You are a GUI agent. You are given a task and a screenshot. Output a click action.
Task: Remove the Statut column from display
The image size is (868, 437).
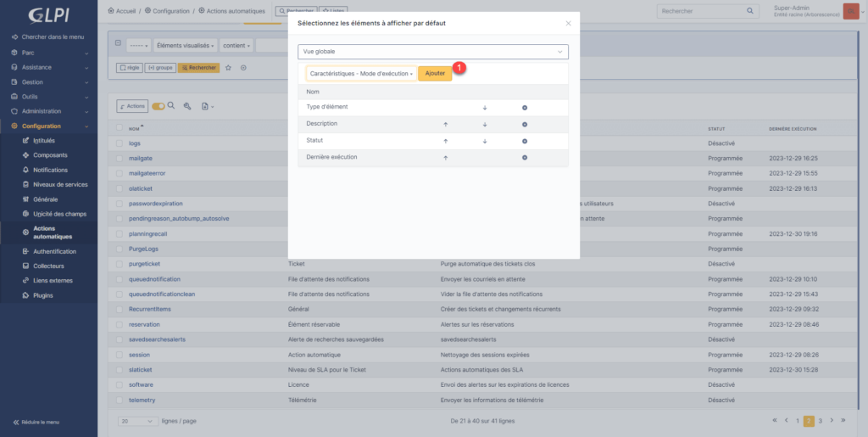coord(525,141)
